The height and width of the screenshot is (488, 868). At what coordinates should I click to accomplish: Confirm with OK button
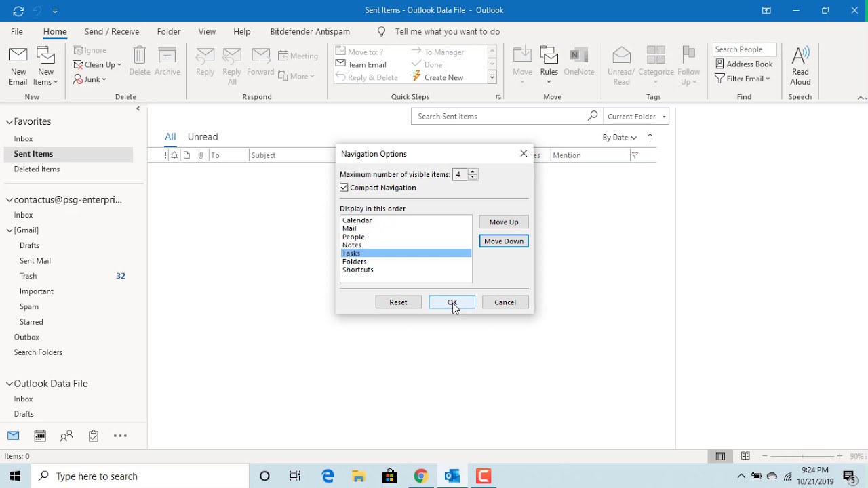[452, 302]
